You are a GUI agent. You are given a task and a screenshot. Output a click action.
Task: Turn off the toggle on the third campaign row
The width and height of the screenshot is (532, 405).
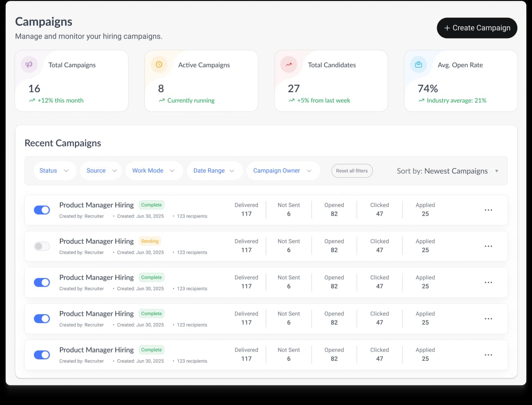click(x=42, y=282)
